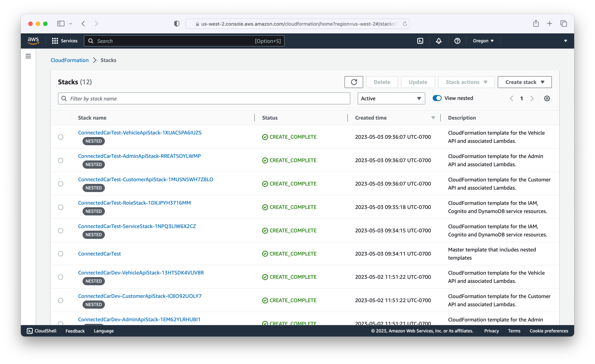Image resolution: width=595 pixels, height=364 pixels.
Task: Open the hamburger side navigation menu
Action: click(28, 56)
